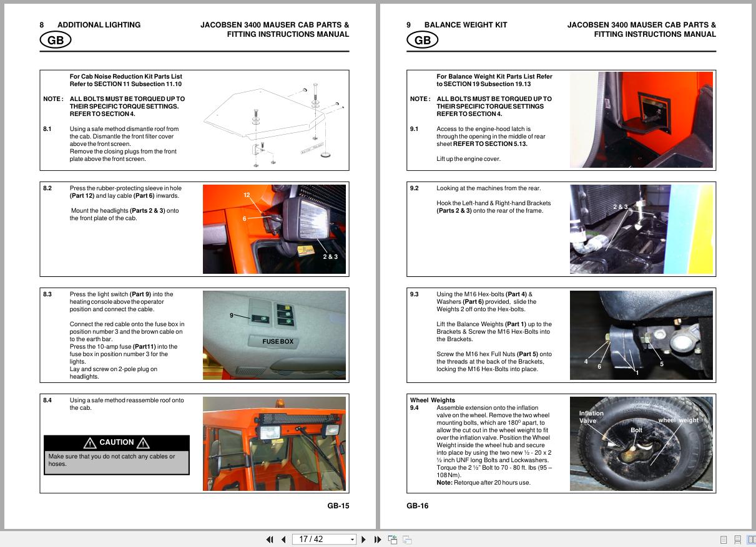The width and height of the screenshot is (756, 547).
Task: Click the balance weight bolts photo in 9.3
Action: [x=641, y=335]
